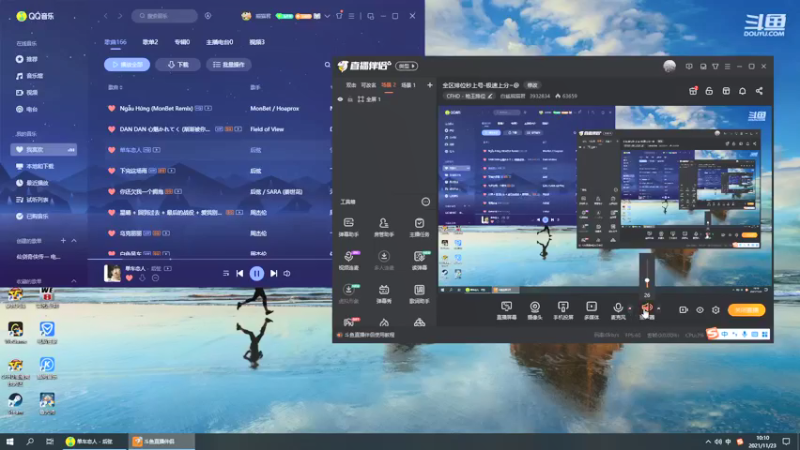Open the layout icon next to bell
Viewport: 800px width, 450px height.
[726, 91]
